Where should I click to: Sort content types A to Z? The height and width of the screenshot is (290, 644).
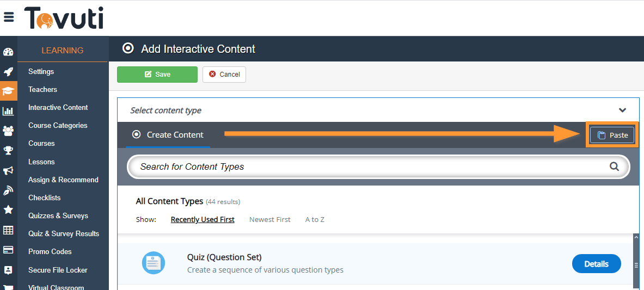tap(315, 220)
